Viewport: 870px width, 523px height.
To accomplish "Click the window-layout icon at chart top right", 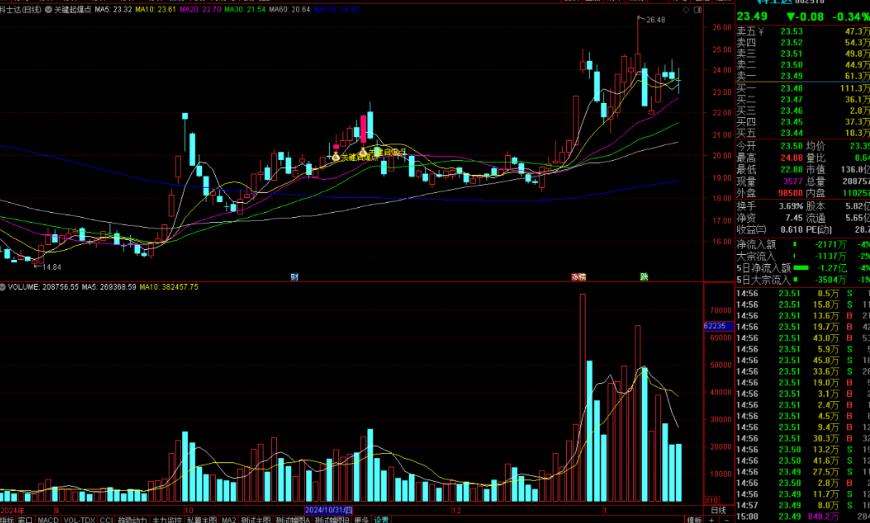I will point(698,9).
